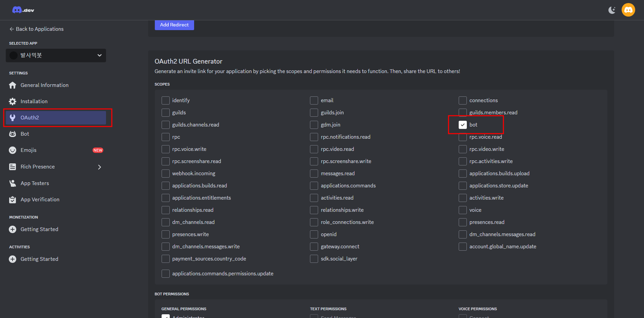Enable the identify scope checkbox
This screenshot has width=644, height=318.
coord(166,100)
